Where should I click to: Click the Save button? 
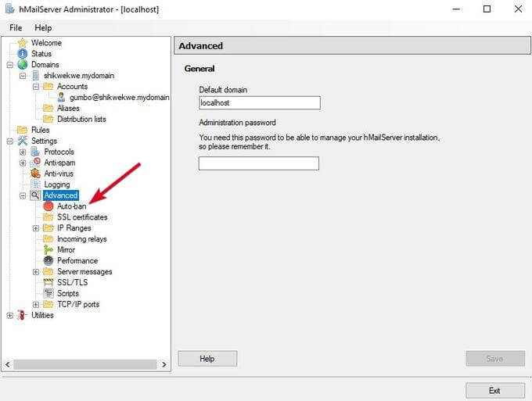[x=495, y=358]
